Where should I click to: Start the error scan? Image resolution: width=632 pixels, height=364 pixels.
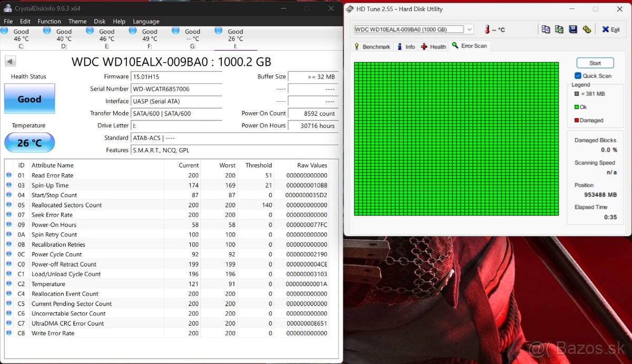click(x=595, y=63)
